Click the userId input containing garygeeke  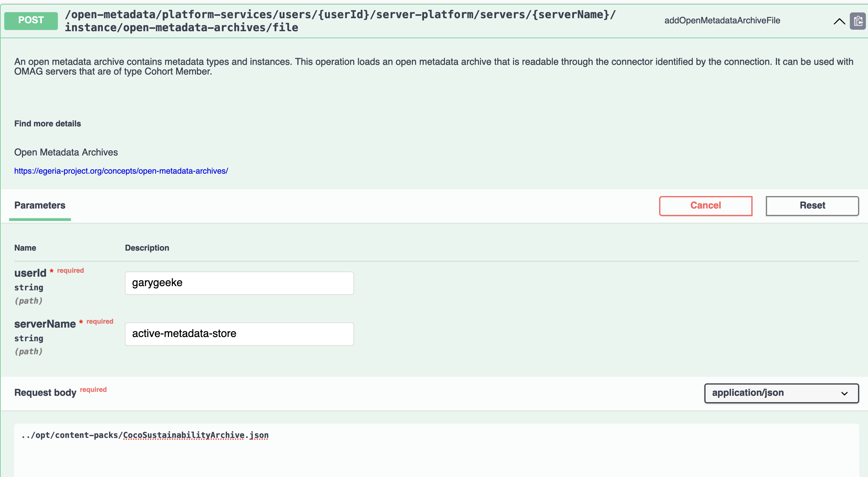[x=239, y=283]
